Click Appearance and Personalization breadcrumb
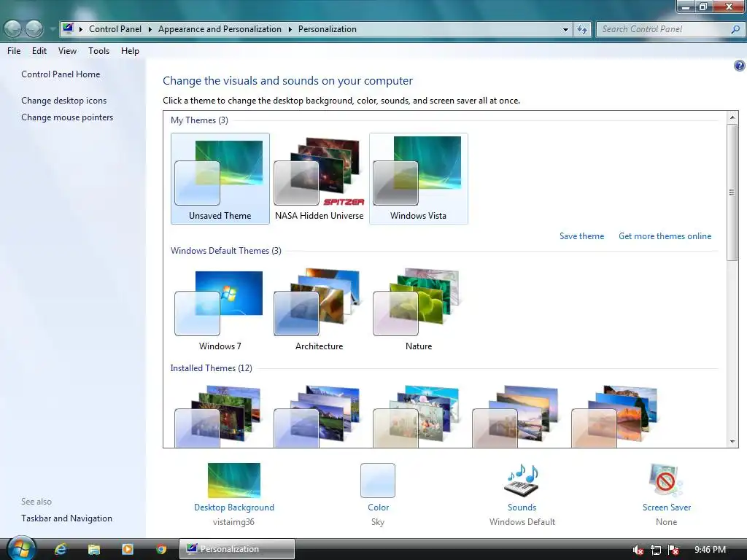747x560 pixels. tap(220, 29)
